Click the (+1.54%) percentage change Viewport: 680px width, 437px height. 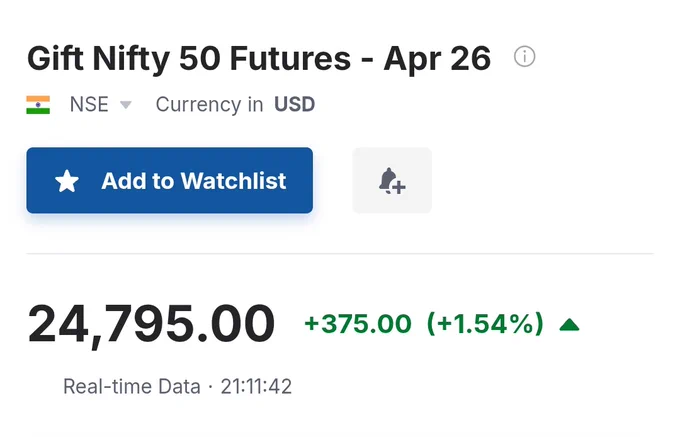click(485, 324)
